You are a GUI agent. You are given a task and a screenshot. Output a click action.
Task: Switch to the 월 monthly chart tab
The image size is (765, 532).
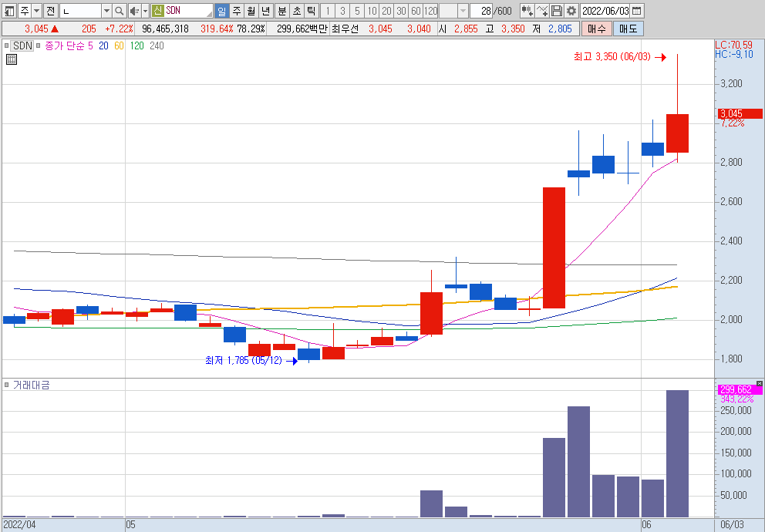pyautogui.click(x=251, y=11)
